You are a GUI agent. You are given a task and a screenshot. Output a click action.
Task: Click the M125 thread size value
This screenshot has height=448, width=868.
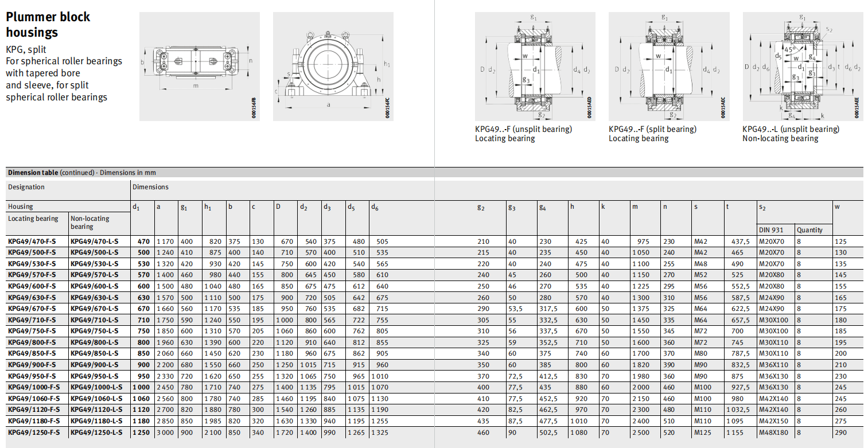point(703,432)
